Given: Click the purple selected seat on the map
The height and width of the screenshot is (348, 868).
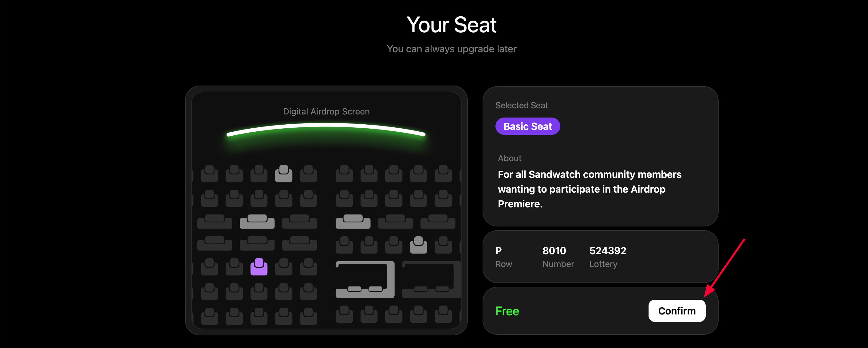Looking at the screenshot, I should point(259,267).
